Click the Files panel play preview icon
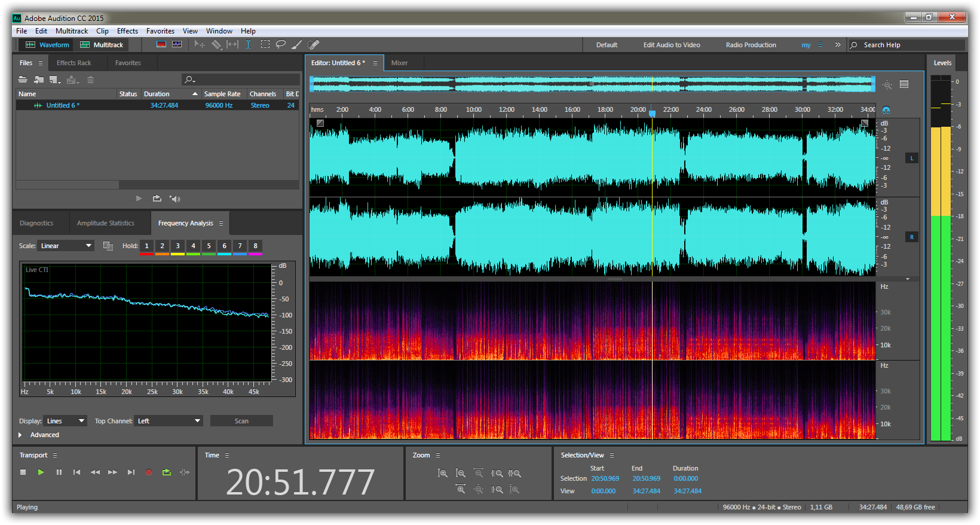The width and height of the screenshot is (980, 525). pyautogui.click(x=139, y=199)
